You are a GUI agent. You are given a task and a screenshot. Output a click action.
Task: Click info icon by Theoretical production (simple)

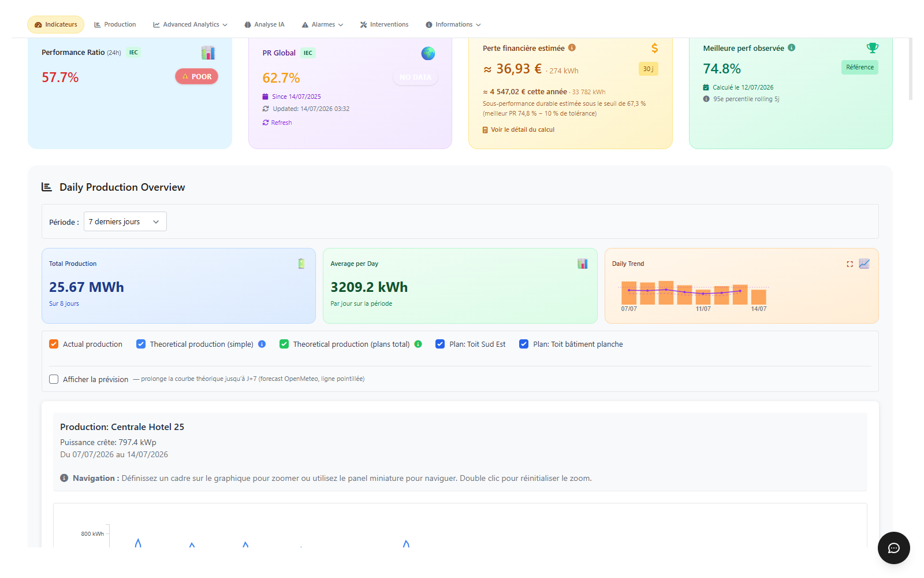pos(262,344)
